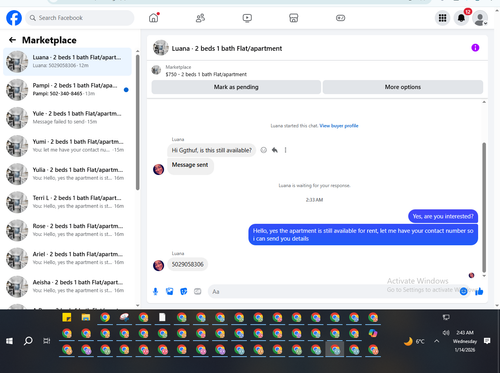The image size is (500, 373).
Task: Open volume control in system tray
Action: pos(446,333)
